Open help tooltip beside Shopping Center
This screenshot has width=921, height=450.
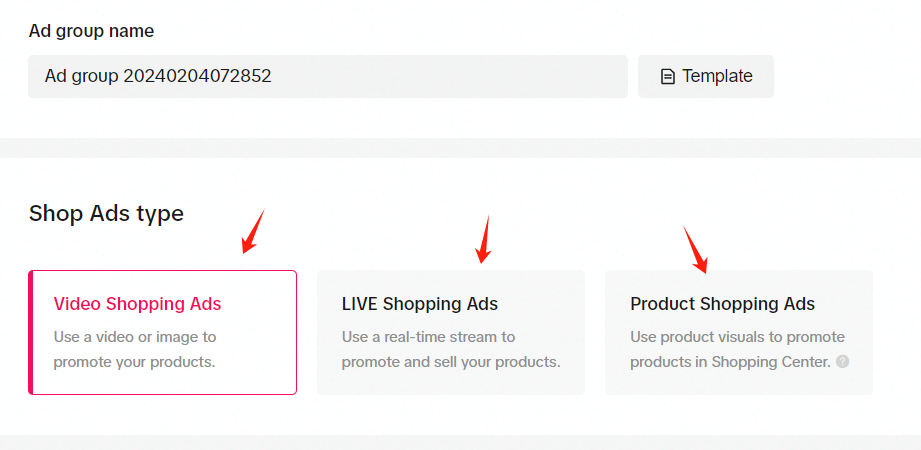click(x=842, y=361)
